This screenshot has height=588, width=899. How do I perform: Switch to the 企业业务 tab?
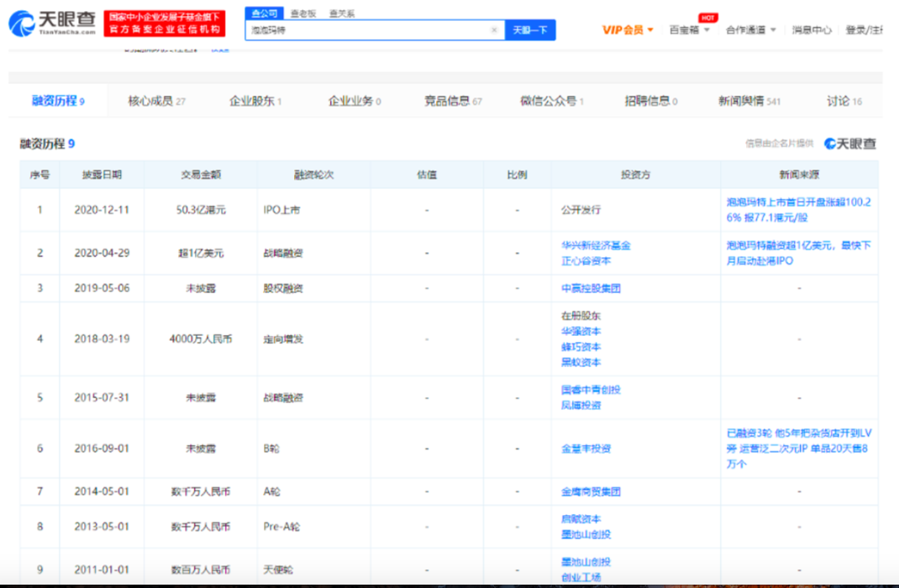(x=355, y=101)
